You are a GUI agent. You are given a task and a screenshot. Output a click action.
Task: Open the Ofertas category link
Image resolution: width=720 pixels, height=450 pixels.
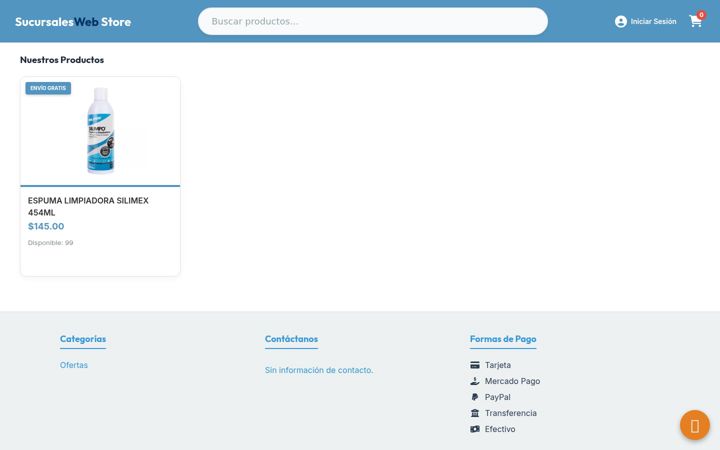(73, 365)
